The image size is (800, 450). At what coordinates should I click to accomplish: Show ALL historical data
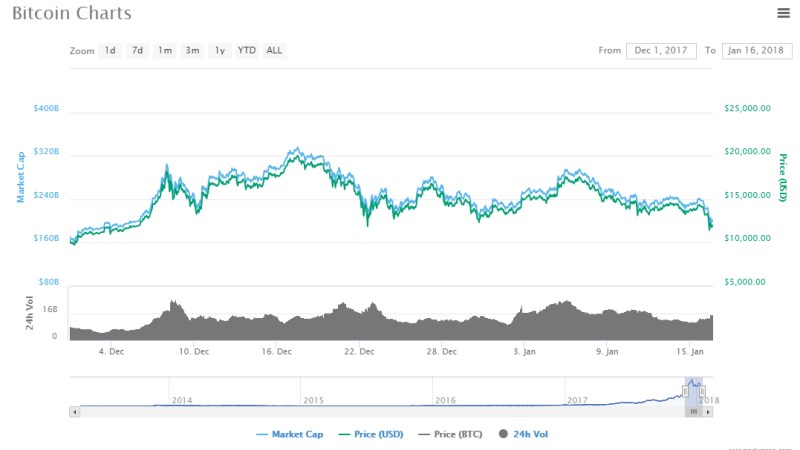point(274,50)
